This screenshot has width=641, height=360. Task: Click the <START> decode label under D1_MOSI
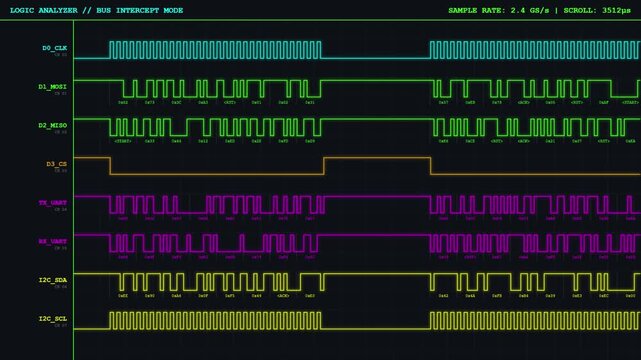click(x=630, y=103)
